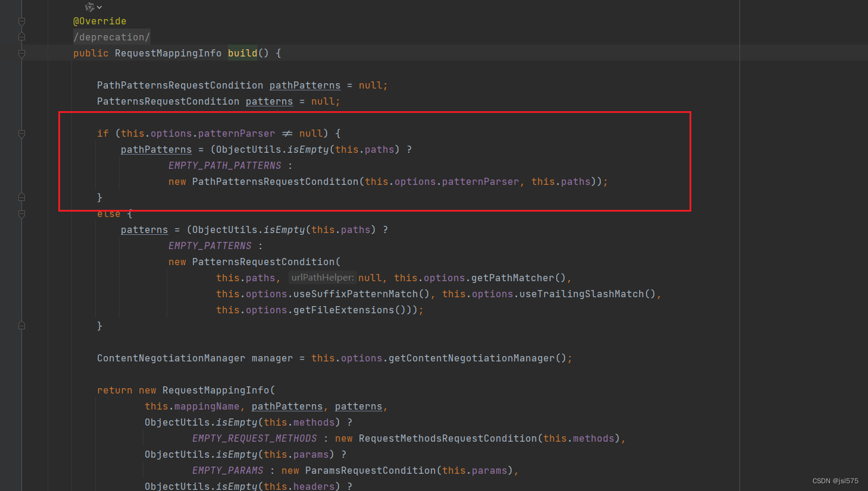The height and width of the screenshot is (491, 868).
Task: Click the fold marker beside the @Override annotation
Action: pos(21,21)
